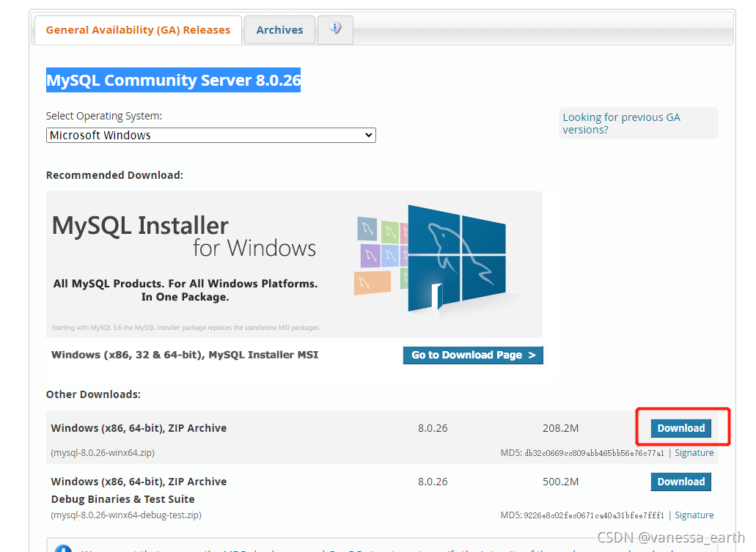Click the Other Downloads: label

(93, 394)
